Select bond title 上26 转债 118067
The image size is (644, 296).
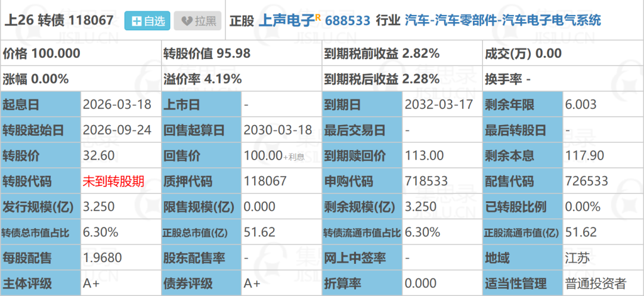[58, 20]
